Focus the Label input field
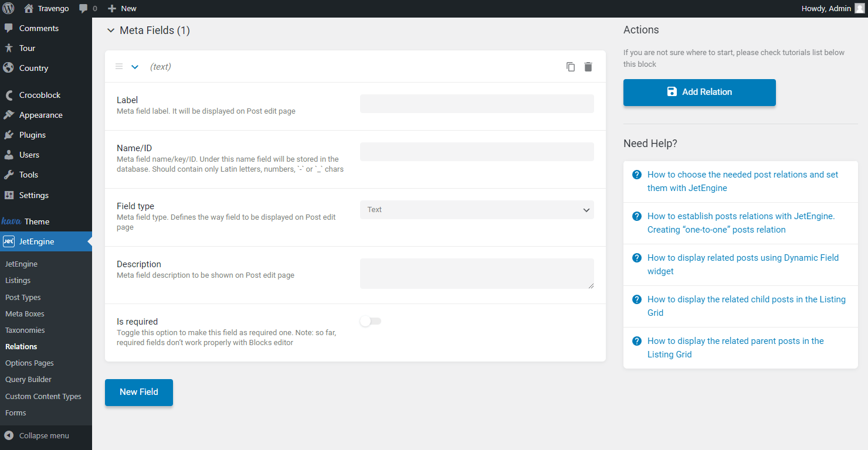The height and width of the screenshot is (450, 868). point(477,104)
